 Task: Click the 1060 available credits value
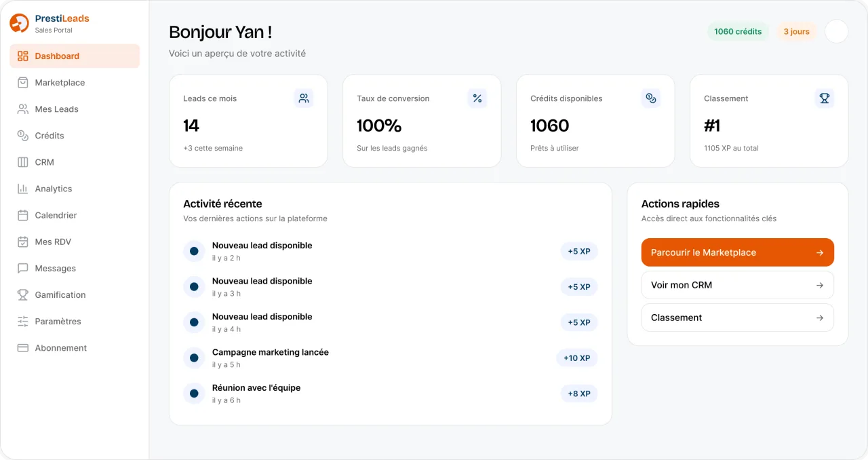(x=550, y=126)
